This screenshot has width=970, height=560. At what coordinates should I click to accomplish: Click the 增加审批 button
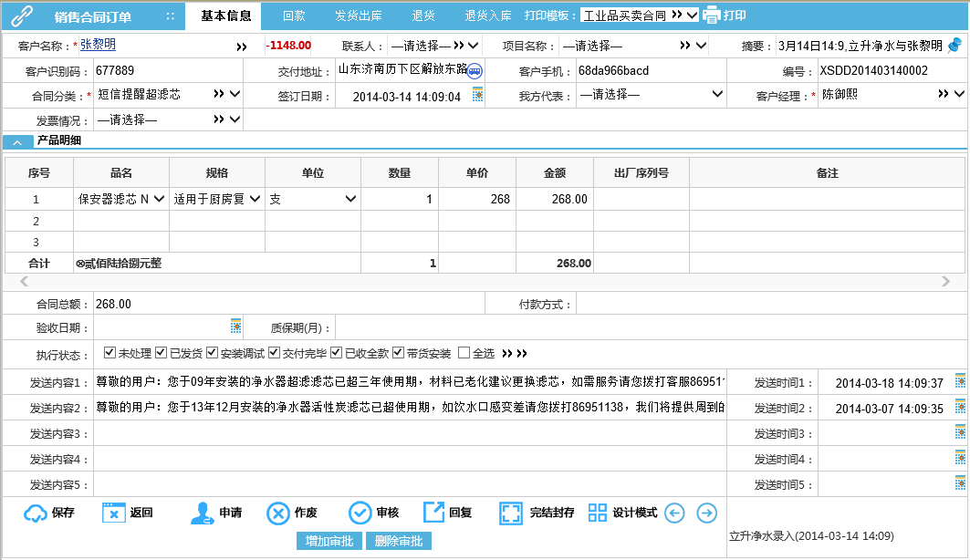tap(329, 541)
